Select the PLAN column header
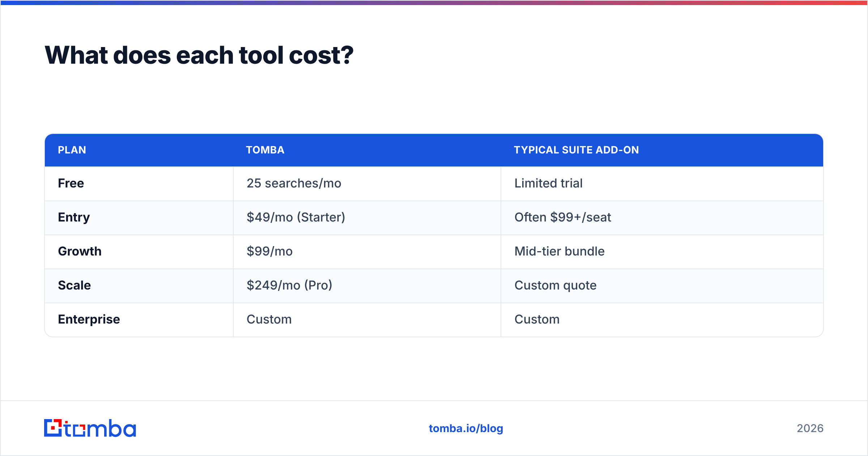868x456 pixels. point(72,150)
